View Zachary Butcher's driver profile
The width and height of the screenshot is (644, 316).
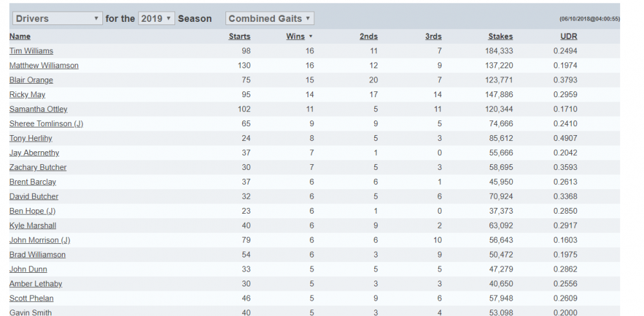tap(38, 167)
